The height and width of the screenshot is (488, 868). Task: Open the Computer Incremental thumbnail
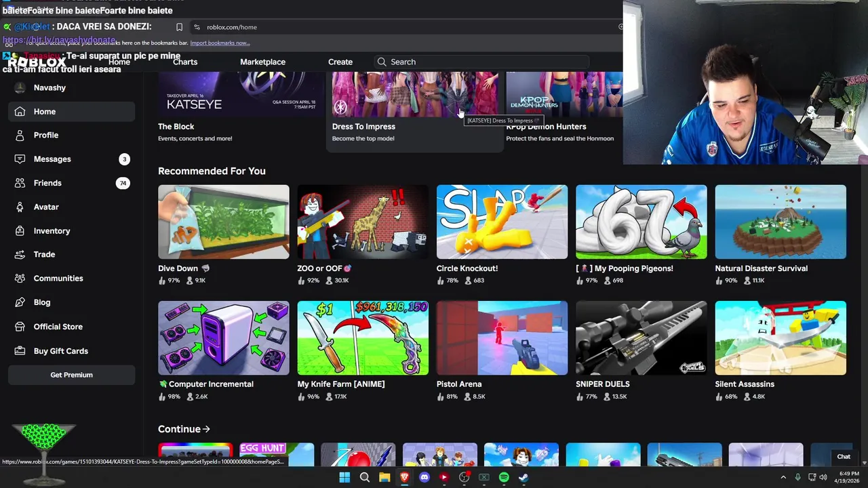(223, 338)
